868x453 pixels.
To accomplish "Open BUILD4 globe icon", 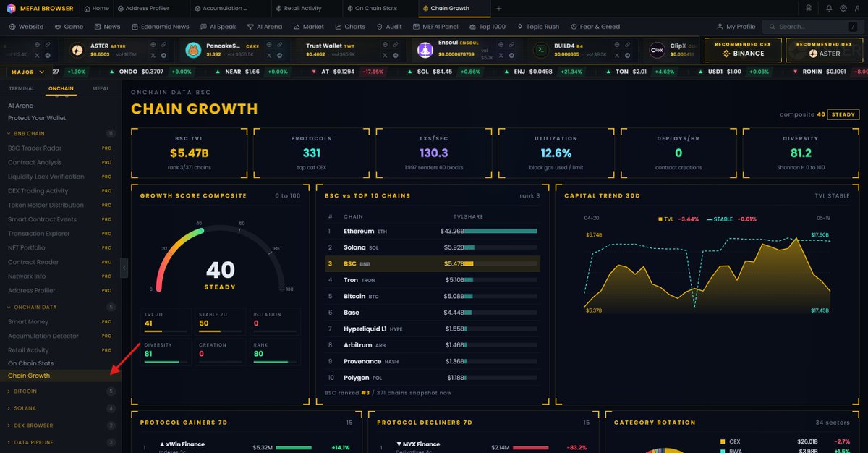I will tap(617, 45).
